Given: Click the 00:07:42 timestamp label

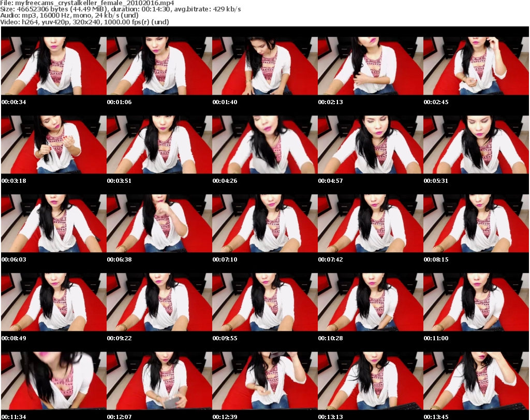Looking at the screenshot, I should coord(331,259).
